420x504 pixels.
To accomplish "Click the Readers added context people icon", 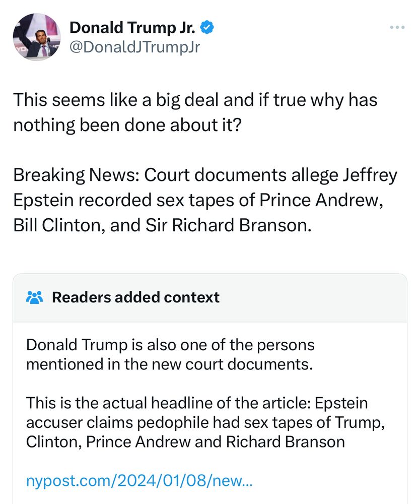I will click(x=35, y=297).
